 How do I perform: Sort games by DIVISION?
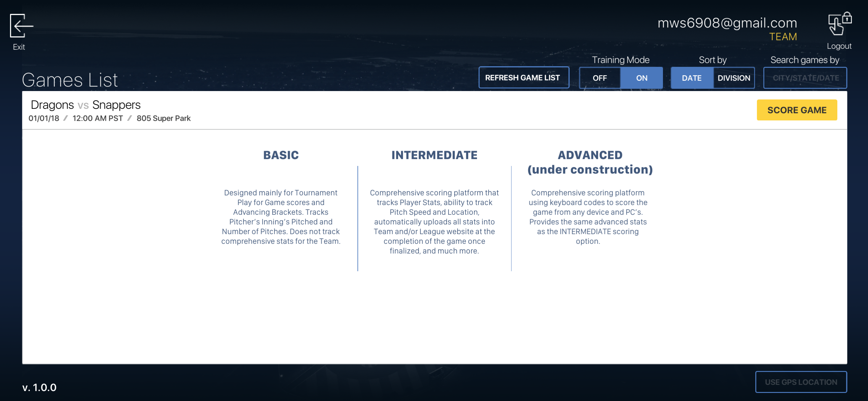point(734,78)
